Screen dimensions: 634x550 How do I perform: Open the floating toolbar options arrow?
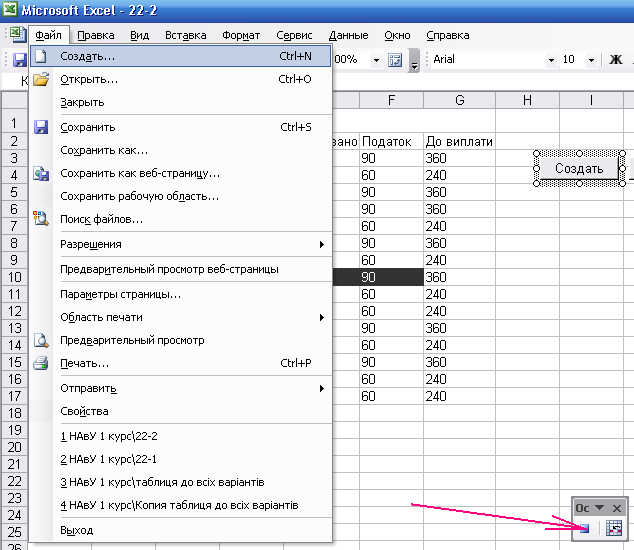[x=599, y=508]
